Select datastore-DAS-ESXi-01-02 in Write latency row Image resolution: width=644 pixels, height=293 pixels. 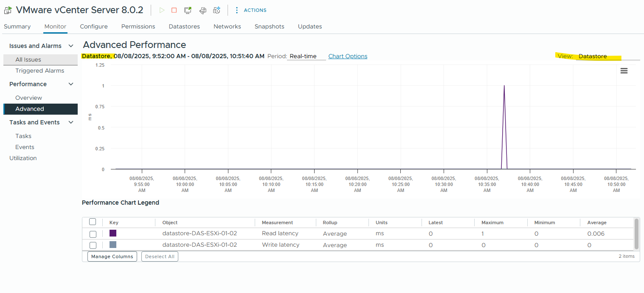(x=200, y=245)
